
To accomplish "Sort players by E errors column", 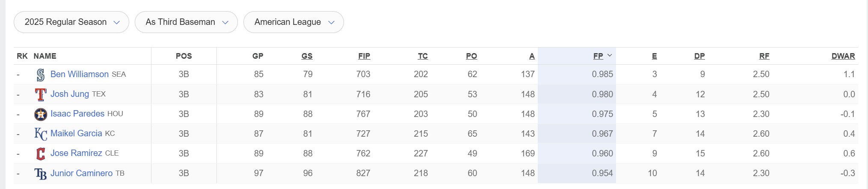I will click(x=654, y=56).
